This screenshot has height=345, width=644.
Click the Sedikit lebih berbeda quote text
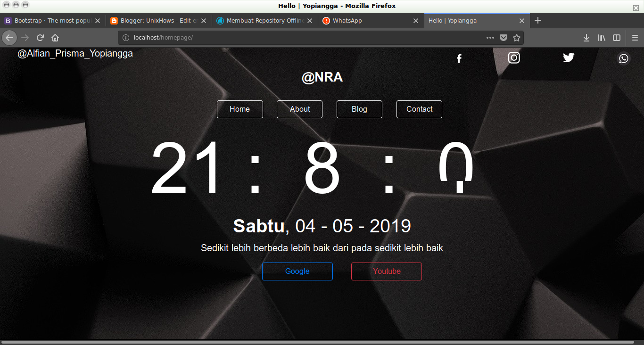322,248
